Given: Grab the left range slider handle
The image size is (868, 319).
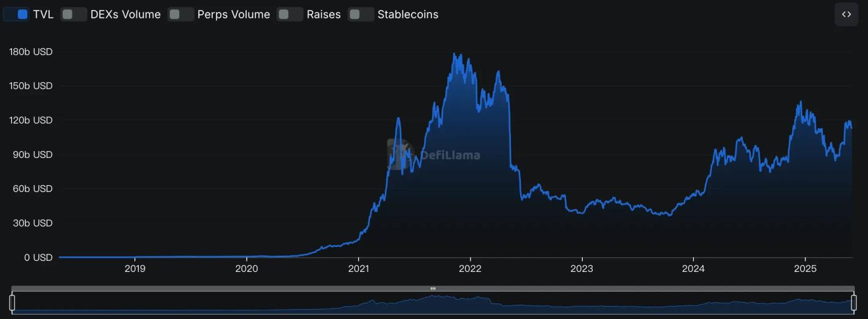Looking at the screenshot, I should [x=12, y=303].
